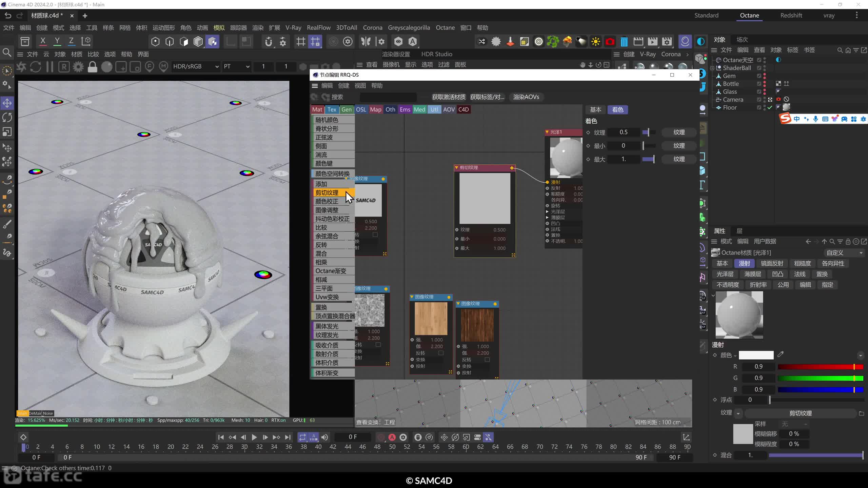
Task: Open the PT kernel dropdown
Action: tap(236, 66)
